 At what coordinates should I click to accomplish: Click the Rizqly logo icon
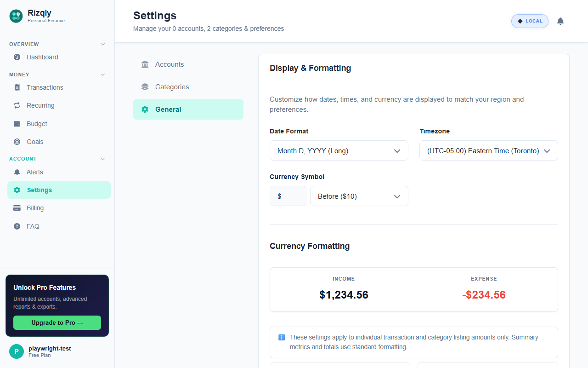[16, 16]
